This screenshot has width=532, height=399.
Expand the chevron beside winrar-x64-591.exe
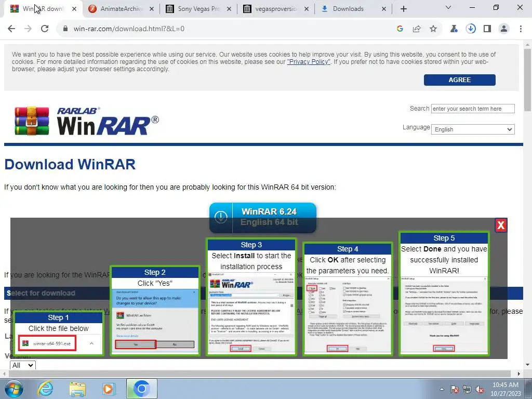(91, 343)
